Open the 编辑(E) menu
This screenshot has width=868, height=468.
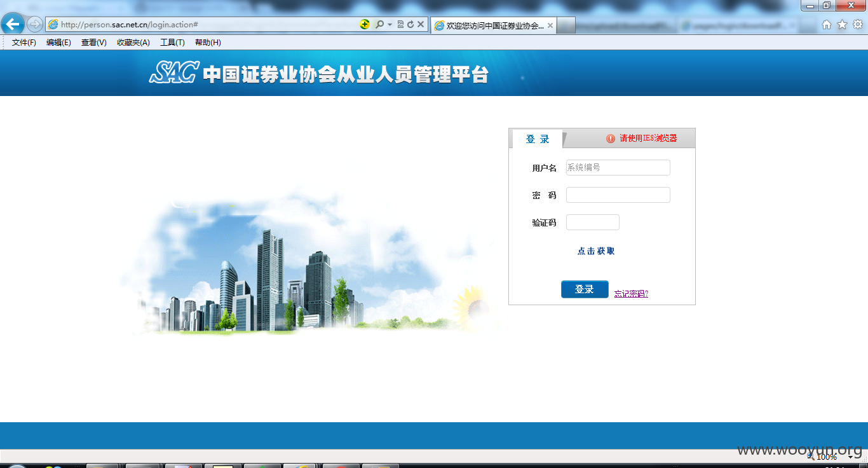pos(58,43)
